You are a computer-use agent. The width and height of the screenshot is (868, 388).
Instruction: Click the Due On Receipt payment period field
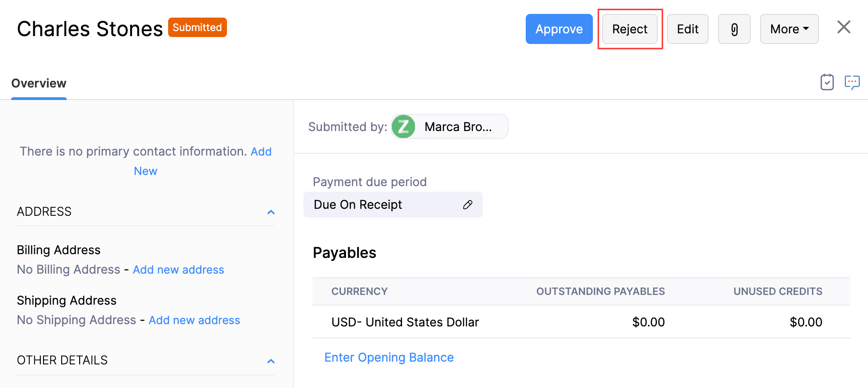[x=380, y=205]
